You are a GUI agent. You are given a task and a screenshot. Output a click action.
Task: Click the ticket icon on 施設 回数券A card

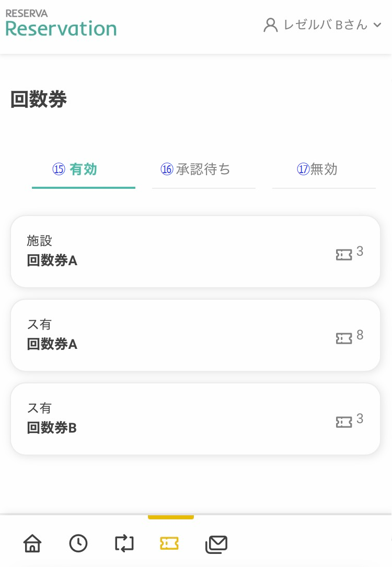point(343,255)
